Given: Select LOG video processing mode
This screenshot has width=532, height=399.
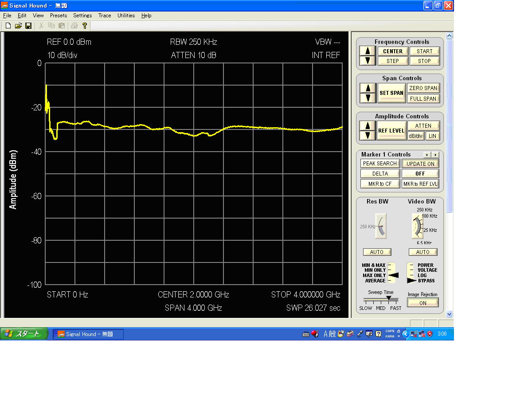Looking at the screenshot, I should tap(422, 275).
